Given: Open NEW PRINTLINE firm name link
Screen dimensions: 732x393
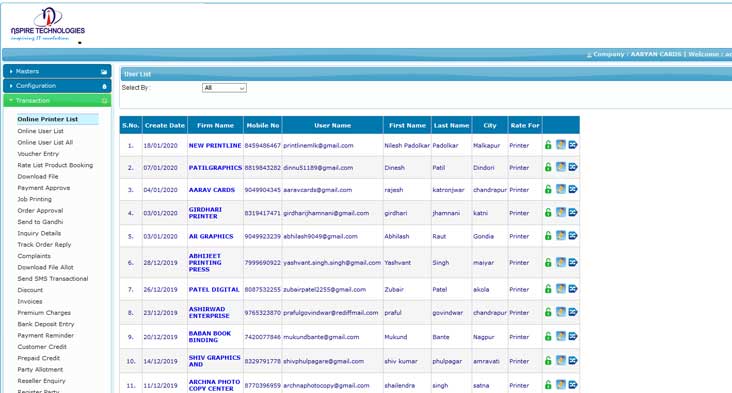Looking at the screenshot, I should pyautogui.click(x=215, y=146).
